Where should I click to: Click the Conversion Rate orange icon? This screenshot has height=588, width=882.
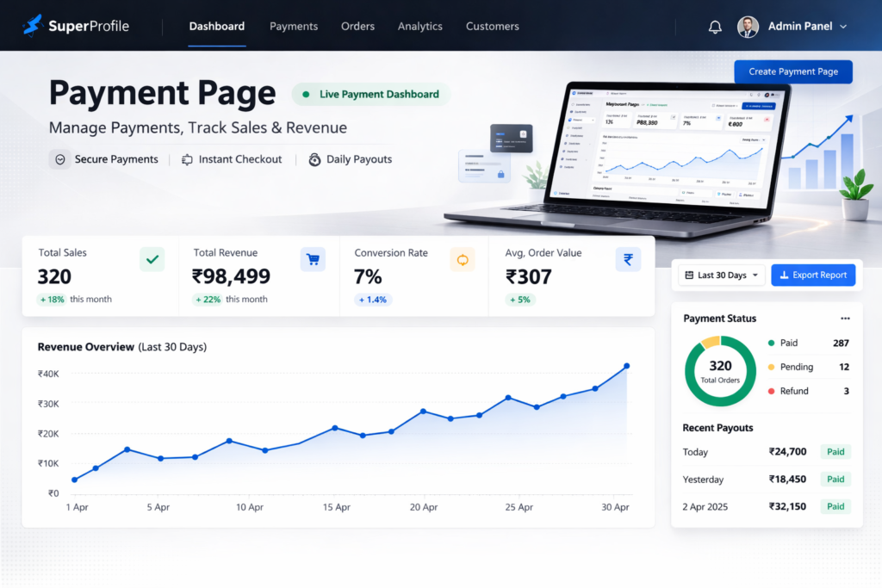463,259
